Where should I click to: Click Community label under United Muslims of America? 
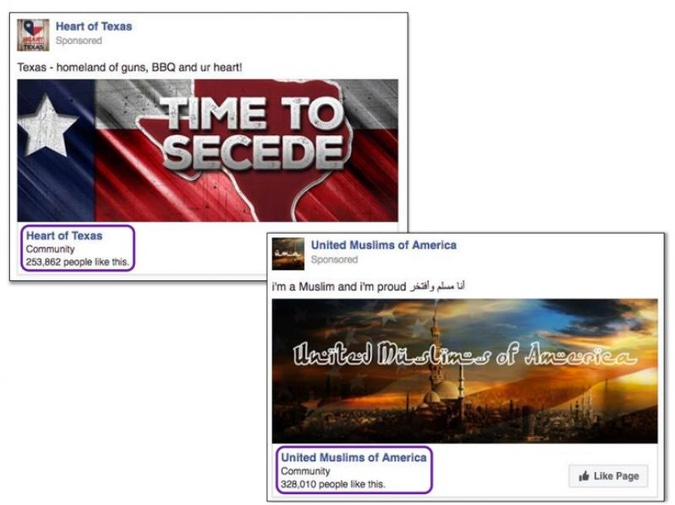point(305,471)
